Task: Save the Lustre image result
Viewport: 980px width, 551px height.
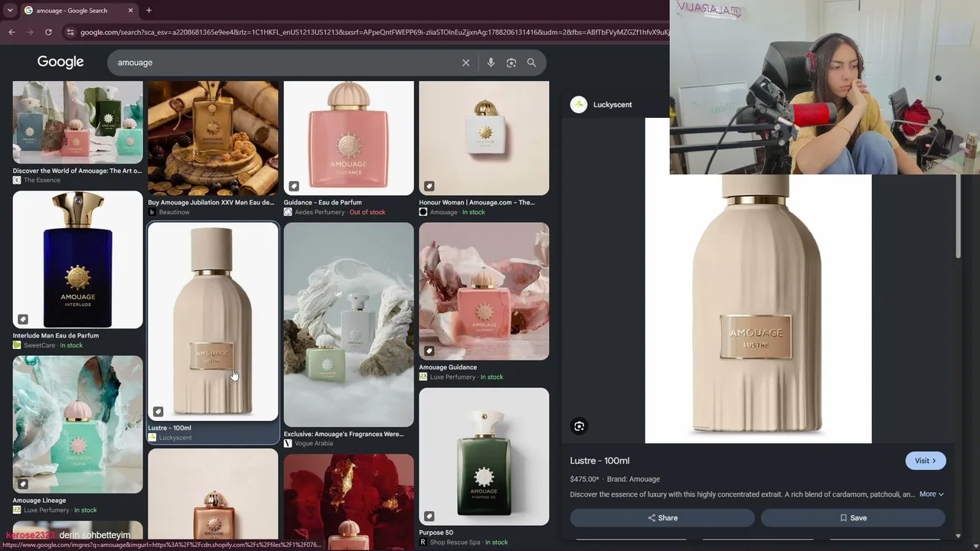Action: [853, 518]
